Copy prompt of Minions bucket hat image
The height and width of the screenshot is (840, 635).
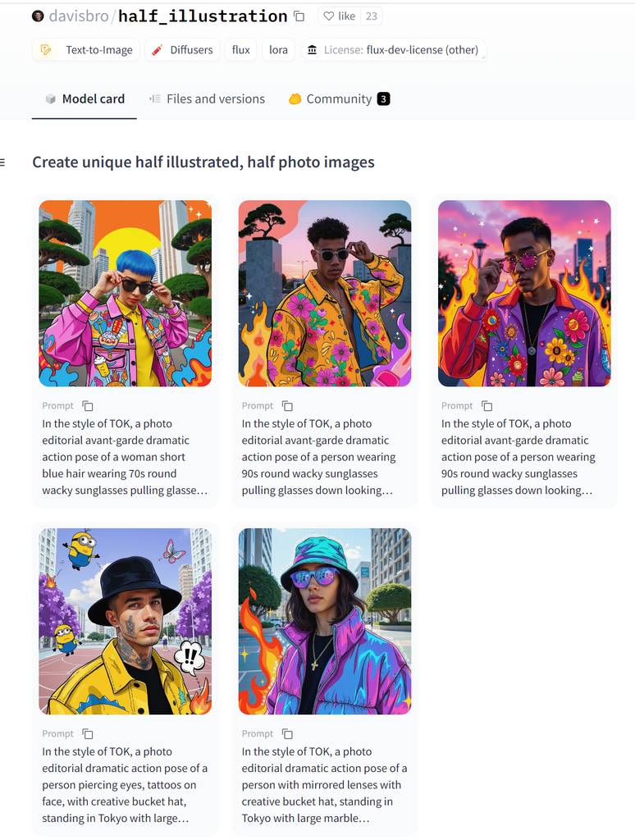[88, 733]
